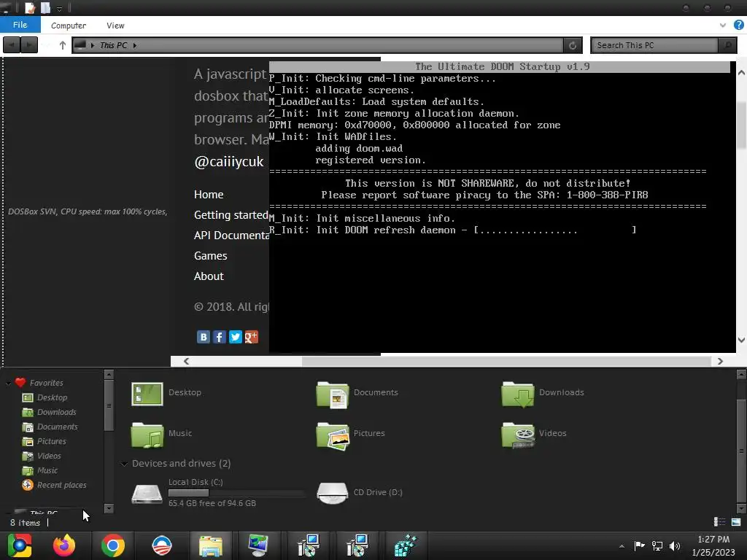Launch Chrome from the taskbar
This screenshot has width=747, height=560.
113,545
